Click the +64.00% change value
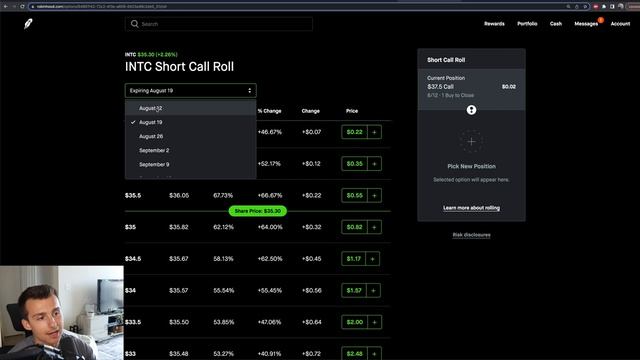 270,227
